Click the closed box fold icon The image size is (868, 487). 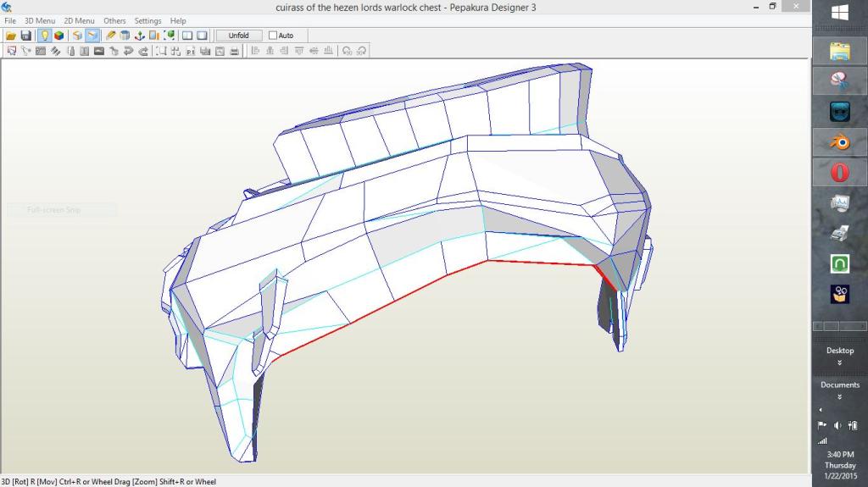click(x=77, y=36)
